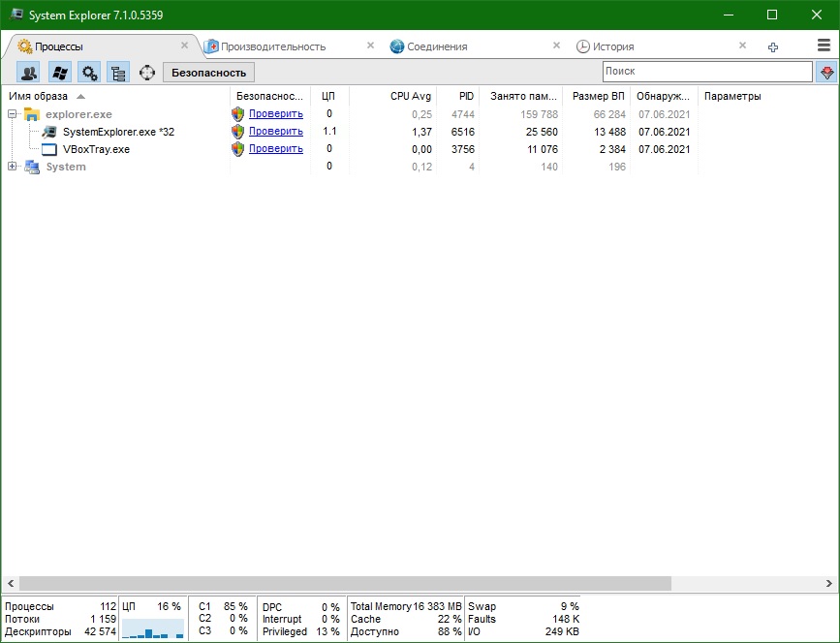Click security shield icon for explorer.exe

pyautogui.click(x=238, y=114)
